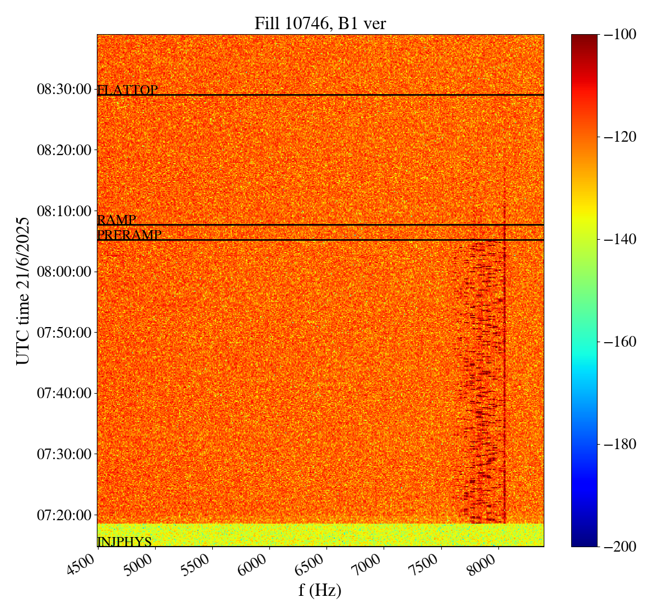
Task: Click the plot title "Fill 10746, B1 ver"
Action: [x=320, y=23]
